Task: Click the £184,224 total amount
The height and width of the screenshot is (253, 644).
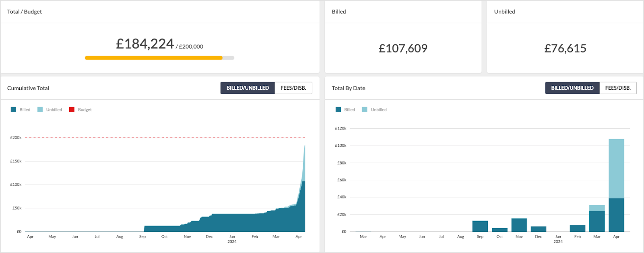Action: [145, 44]
